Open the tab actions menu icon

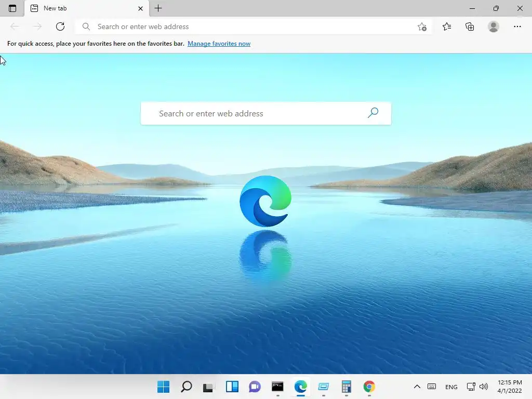pyautogui.click(x=12, y=8)
